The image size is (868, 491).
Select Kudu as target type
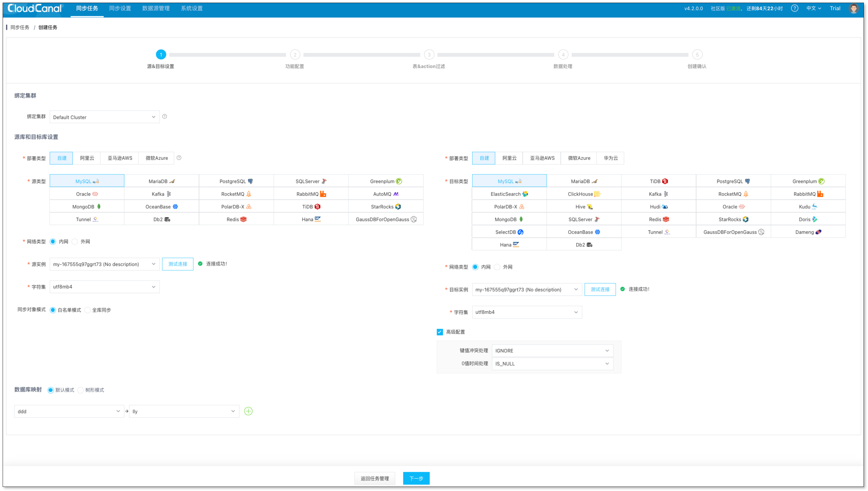click(x=808, y=206)
